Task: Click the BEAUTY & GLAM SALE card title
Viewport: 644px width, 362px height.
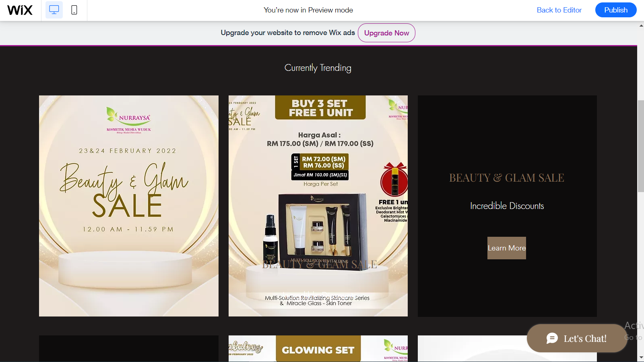Action: click(x=507, y=178)
